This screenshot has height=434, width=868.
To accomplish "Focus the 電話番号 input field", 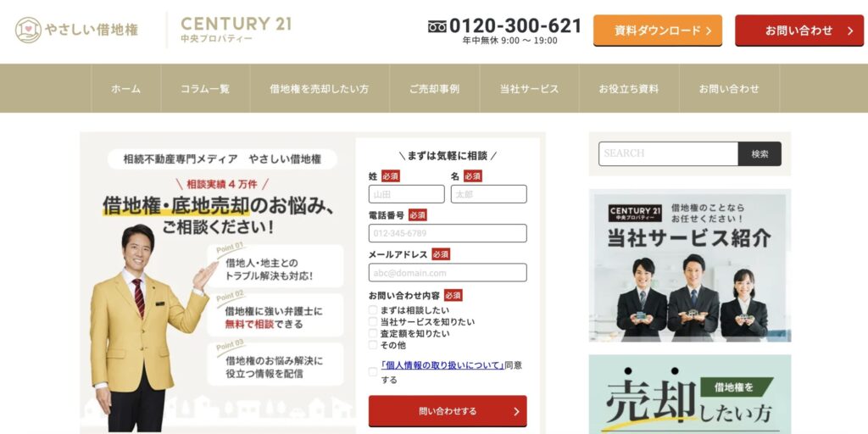I will pyautogui.click(x=448, y=233).
